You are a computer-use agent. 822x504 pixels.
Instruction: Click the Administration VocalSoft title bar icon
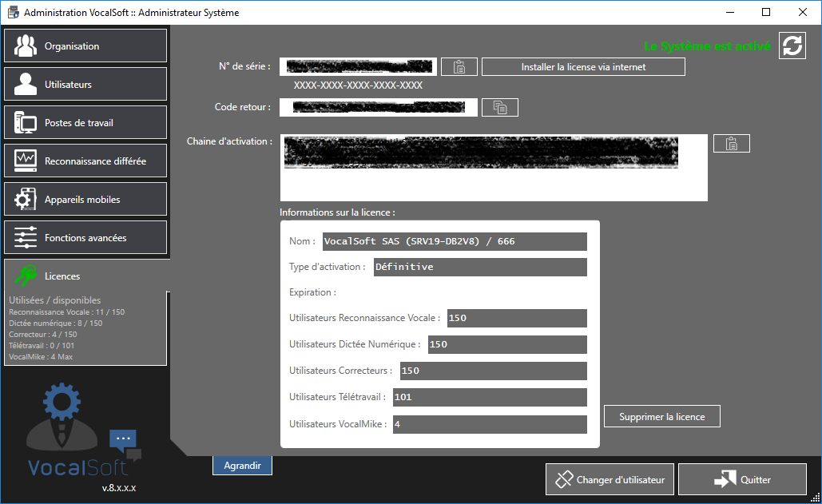click(13, 12)
